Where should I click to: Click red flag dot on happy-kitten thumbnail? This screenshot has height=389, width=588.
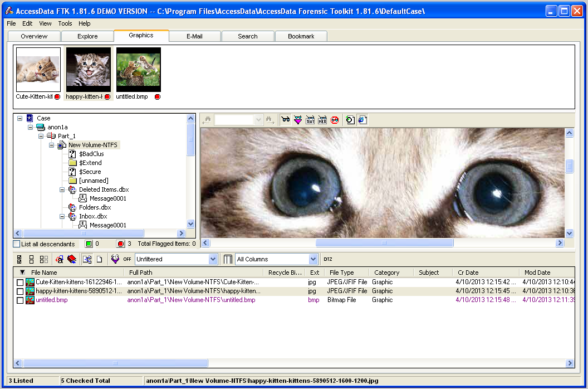(x=107, y=97)
